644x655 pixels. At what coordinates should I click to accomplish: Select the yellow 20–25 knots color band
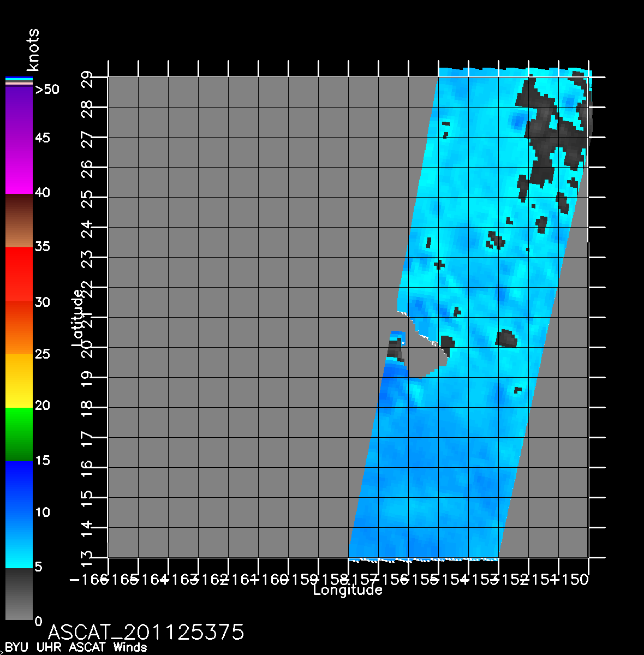pyautogui.click(x=19, y=381)
